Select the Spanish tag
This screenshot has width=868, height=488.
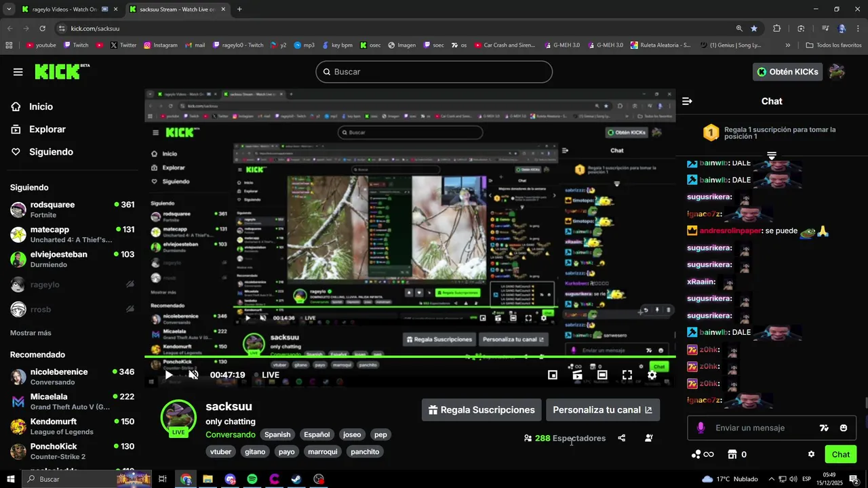277,434
